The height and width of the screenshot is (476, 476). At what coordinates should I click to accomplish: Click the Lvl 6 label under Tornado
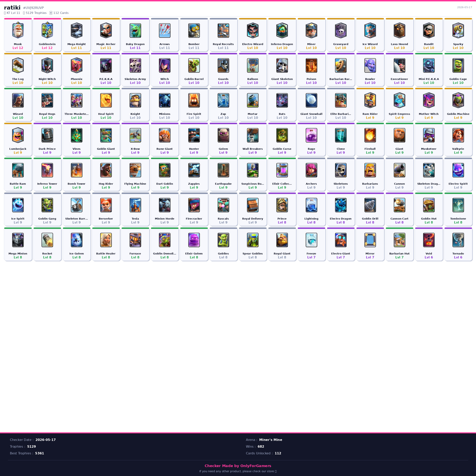(458, 257)
